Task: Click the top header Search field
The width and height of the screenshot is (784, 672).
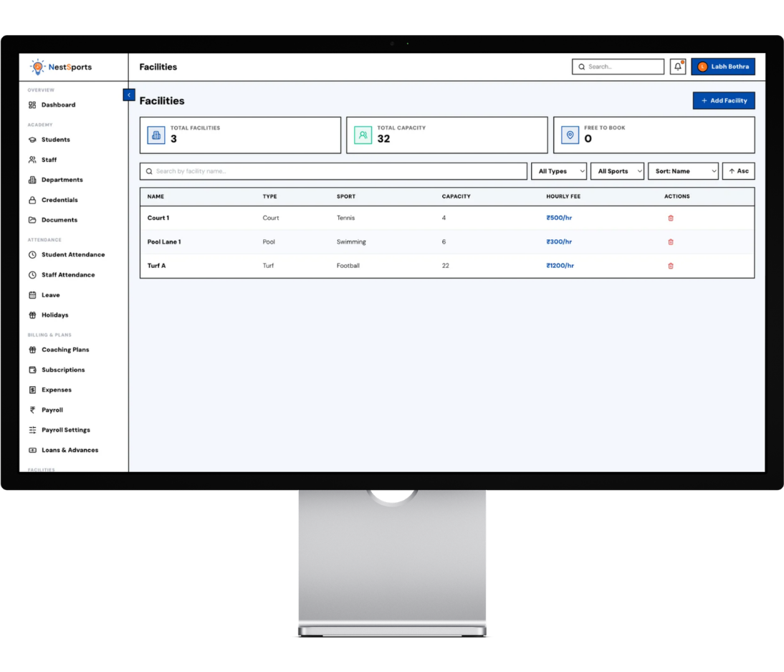Action: tap(618, 67)
